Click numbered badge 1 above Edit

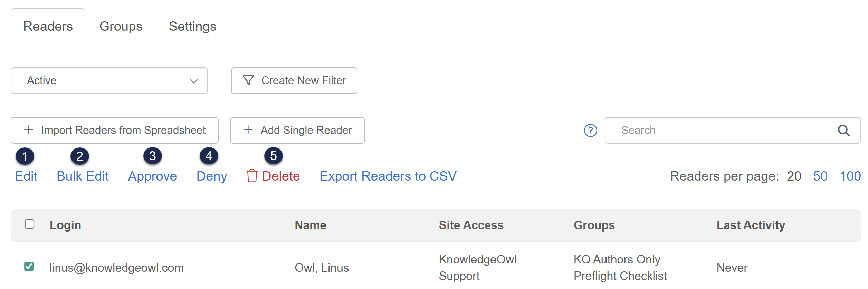coord(25,156)
